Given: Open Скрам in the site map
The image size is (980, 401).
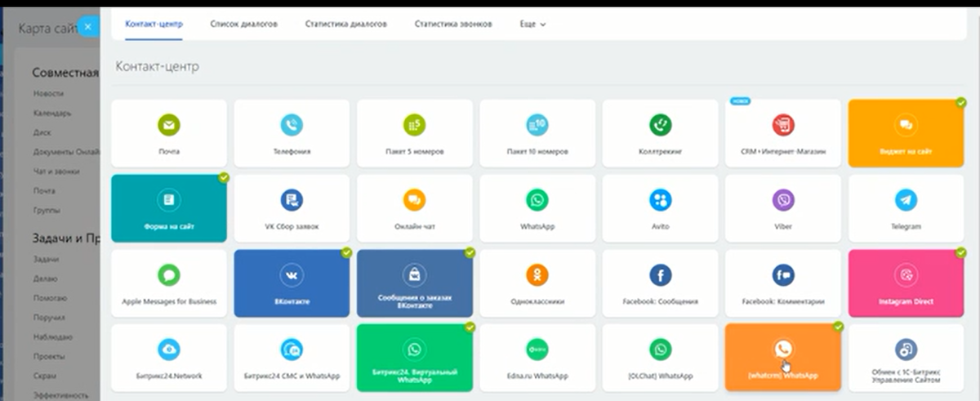Looking at the screenshot, I should [x=45, y=376].
